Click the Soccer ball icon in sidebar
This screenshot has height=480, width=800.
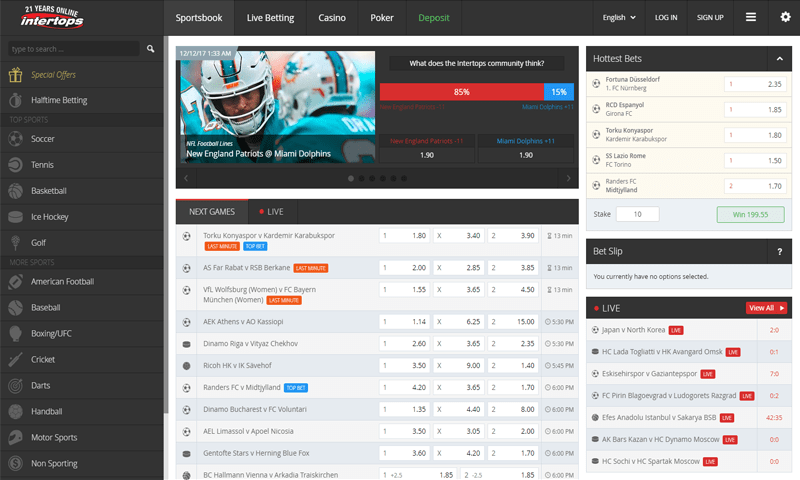pos(15,139)
